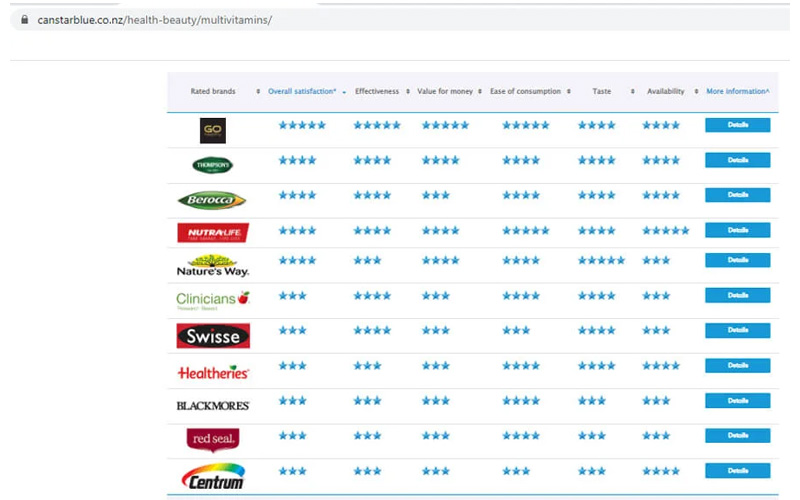The width and height of the screenshot is (800, 500).
Task: Click the Clinicians brand logo
Action: coord(213,300)
